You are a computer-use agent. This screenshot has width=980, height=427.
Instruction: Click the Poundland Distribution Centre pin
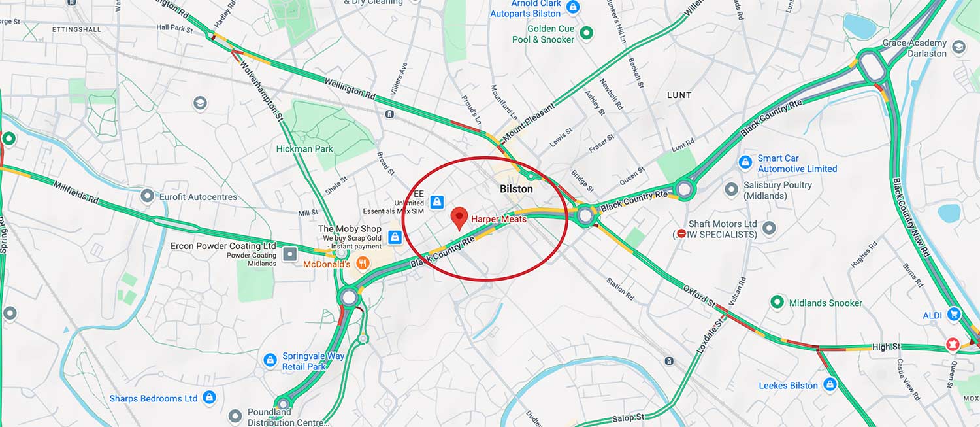click(235, 416)
